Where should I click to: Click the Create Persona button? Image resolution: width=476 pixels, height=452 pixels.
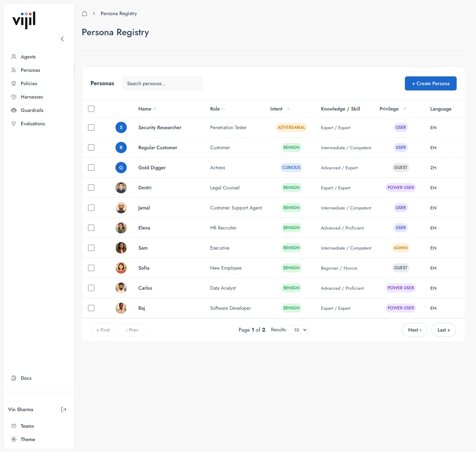point(431,83)
